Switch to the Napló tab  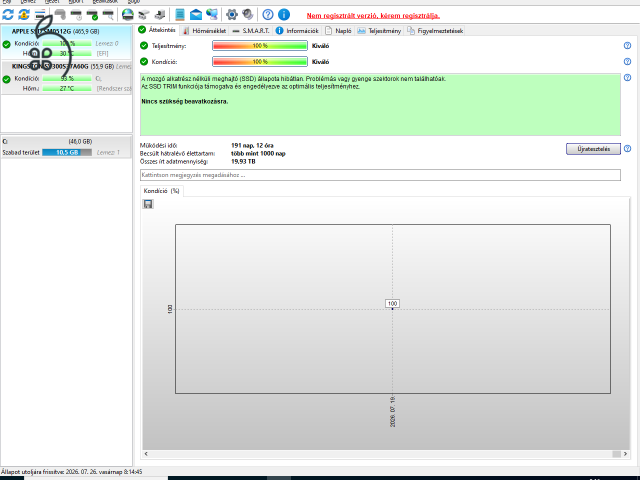[x=339, y=31]
